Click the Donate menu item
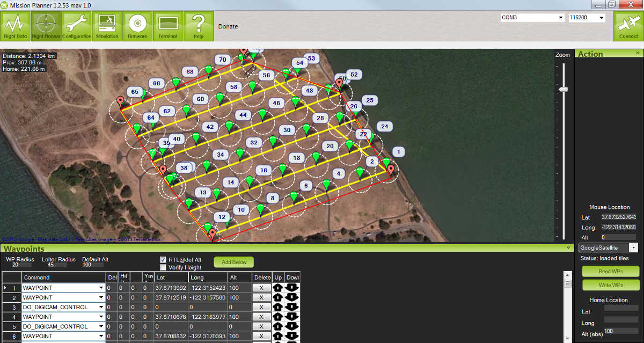This screenshot has width=644, height=343. point(228,26)
